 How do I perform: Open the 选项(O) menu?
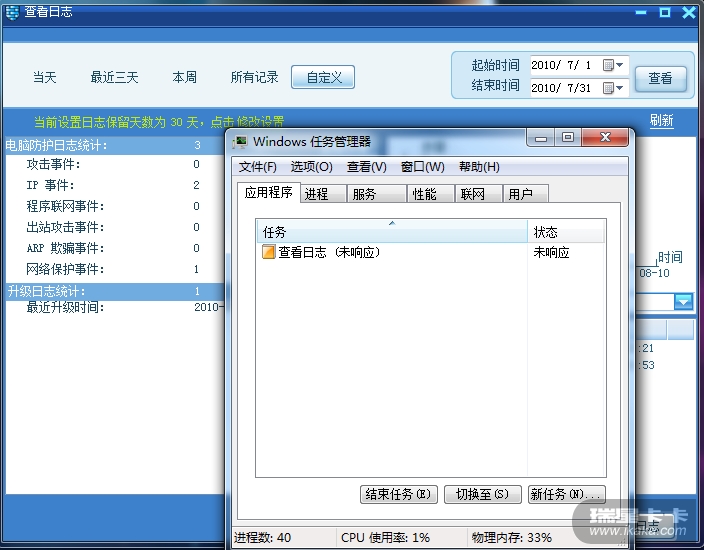click(x=312, y=167)
